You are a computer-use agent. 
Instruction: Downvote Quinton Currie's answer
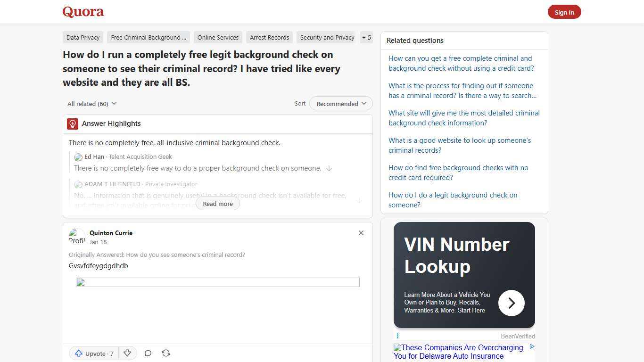click(127, 353)
